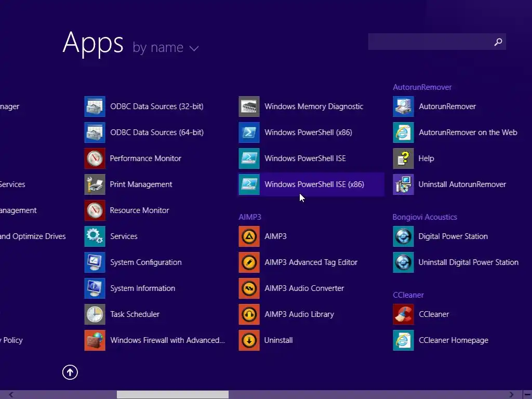Click the search magnifier icon
This screenshot has height=399, width=532.
coord(498,42)
